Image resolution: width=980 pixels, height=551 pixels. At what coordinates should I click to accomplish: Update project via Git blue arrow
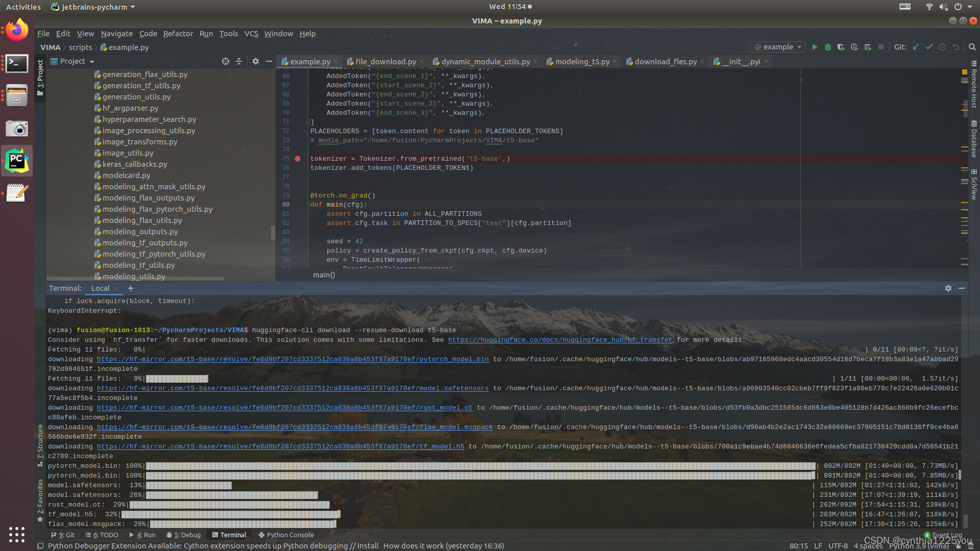916,47
